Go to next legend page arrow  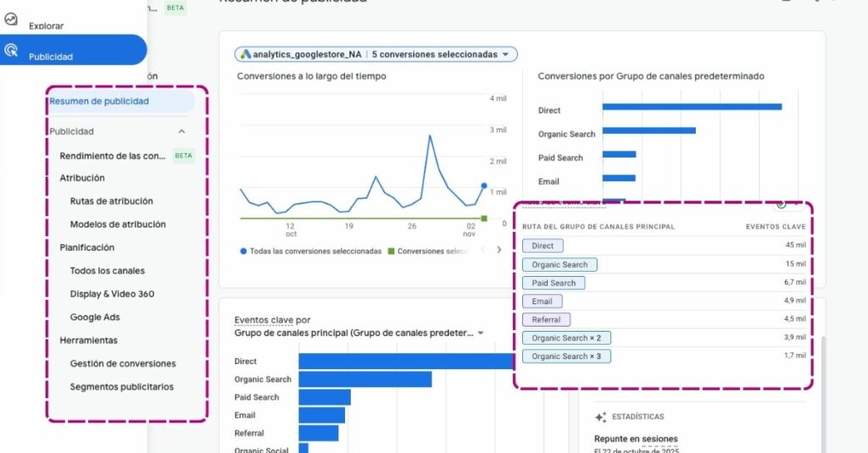pos(498,250)
